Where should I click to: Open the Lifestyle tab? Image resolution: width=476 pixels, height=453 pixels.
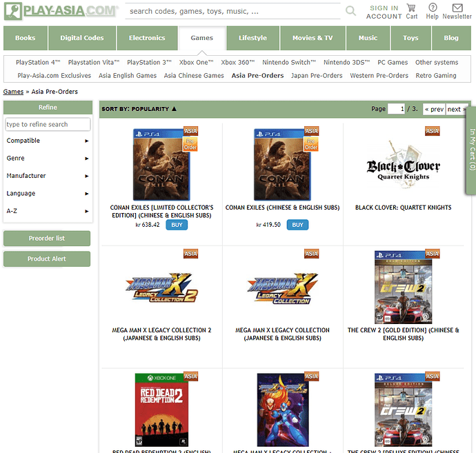pos(253,38)
